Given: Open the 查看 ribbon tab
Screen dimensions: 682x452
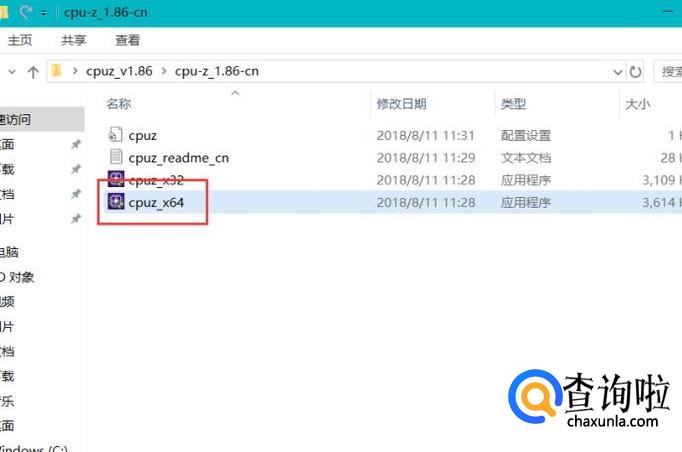Looking at the screenshot, I should coord(127,40).
